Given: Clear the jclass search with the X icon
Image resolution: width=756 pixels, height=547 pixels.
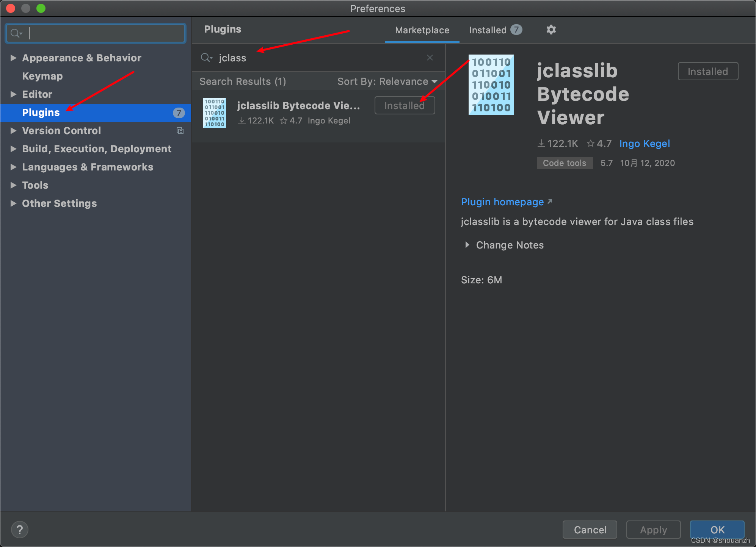Looking at the screenshot, I should coord(430,58).
